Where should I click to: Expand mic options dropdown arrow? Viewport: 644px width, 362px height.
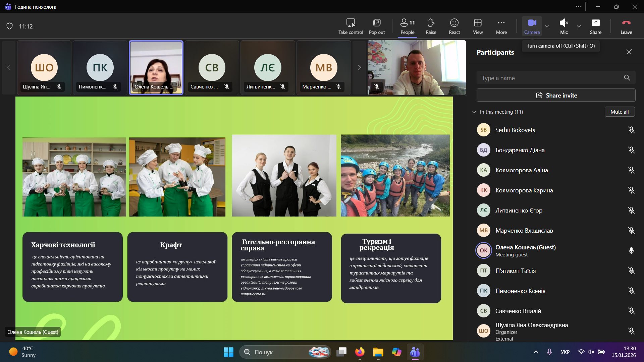(x=579, y=26)
